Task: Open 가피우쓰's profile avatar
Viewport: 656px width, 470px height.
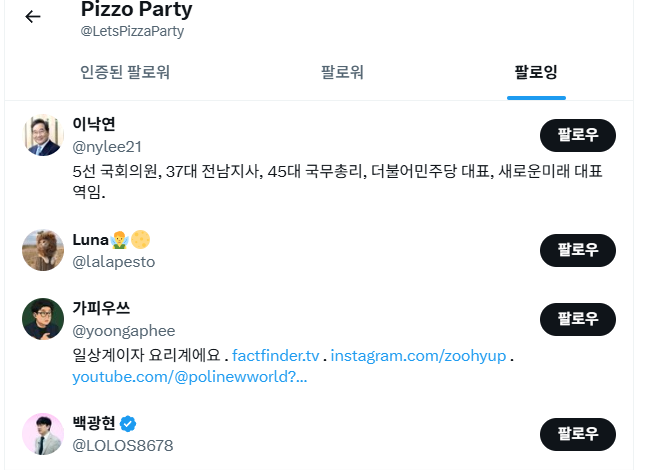Action: (x=43, y=319)
